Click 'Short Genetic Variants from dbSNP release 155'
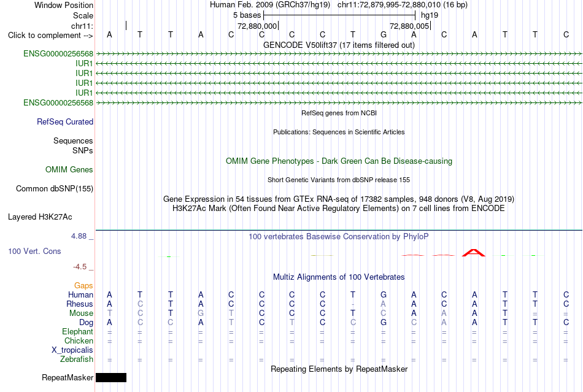The image size is (583, 392). (x=339, y=180)
